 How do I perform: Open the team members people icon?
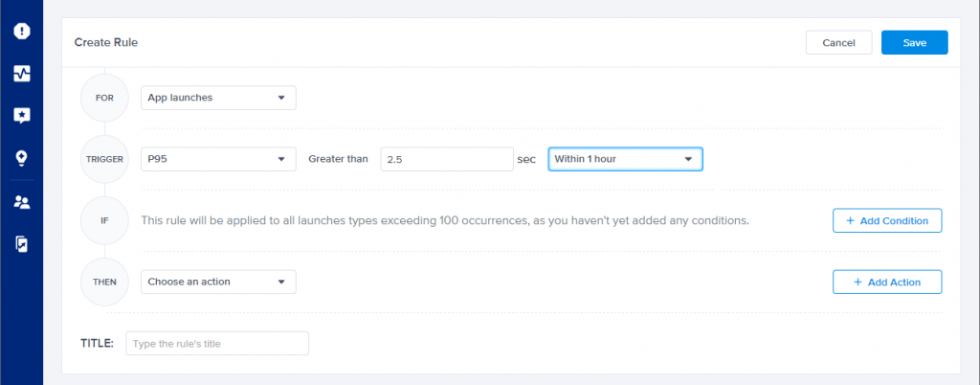point(22,202)
